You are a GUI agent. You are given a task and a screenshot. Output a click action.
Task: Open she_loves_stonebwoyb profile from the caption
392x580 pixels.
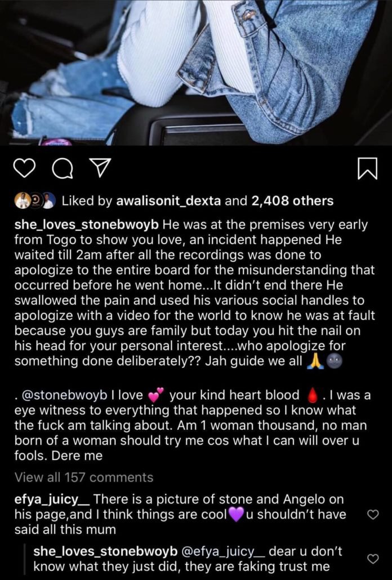click(87, 225)
